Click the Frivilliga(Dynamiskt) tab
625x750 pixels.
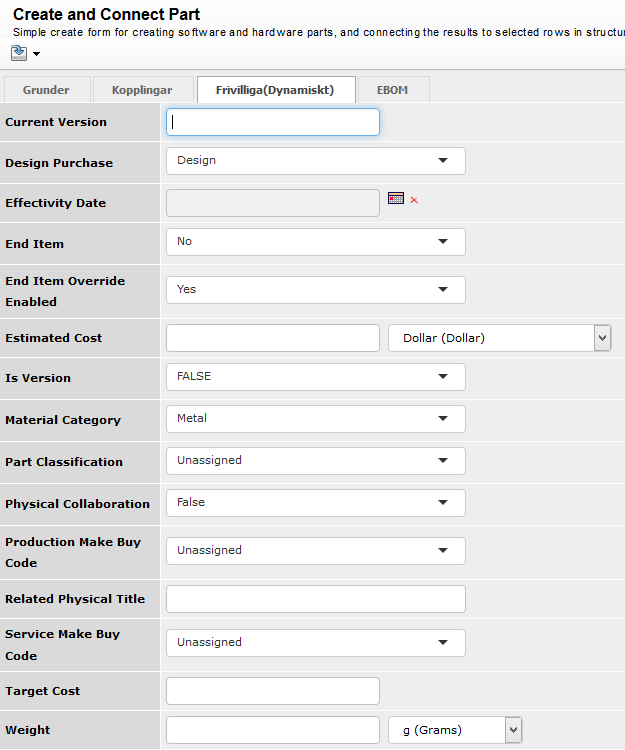click(x=273, y=90)
